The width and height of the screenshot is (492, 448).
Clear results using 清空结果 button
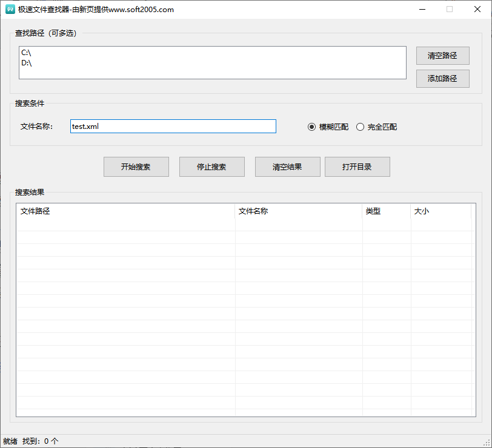pos(287,167)
